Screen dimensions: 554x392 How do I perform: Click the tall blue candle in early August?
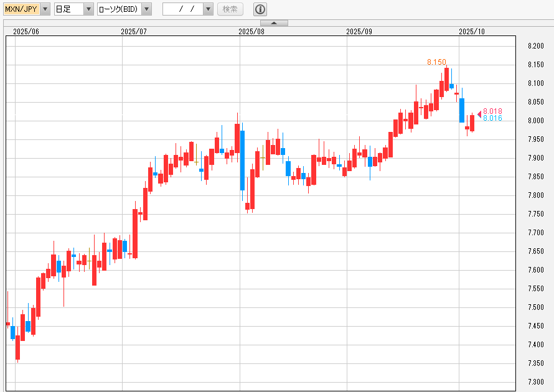(242, 160)
